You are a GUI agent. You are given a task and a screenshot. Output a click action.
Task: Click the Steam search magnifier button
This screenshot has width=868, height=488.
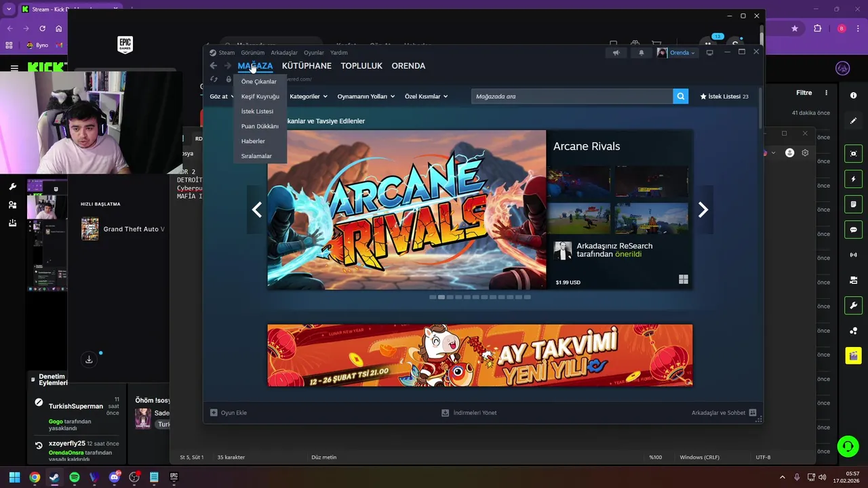[680, 96]
